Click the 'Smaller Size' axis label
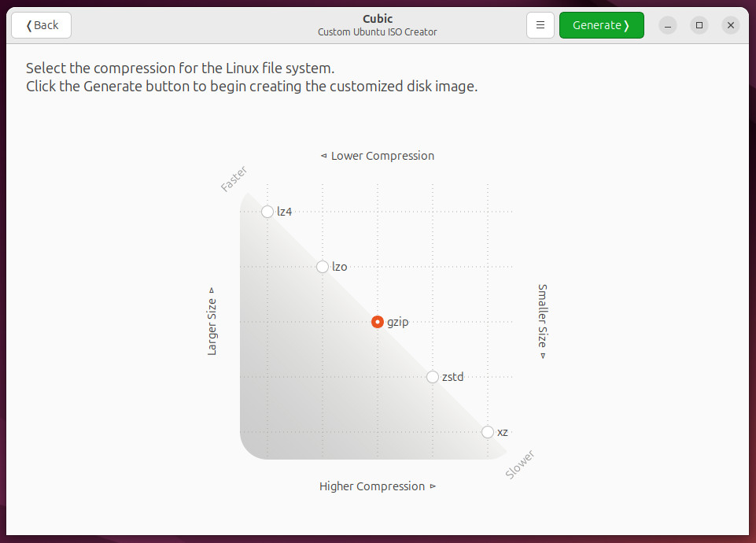This screenshot has width=756, height=543. point(543,322)
